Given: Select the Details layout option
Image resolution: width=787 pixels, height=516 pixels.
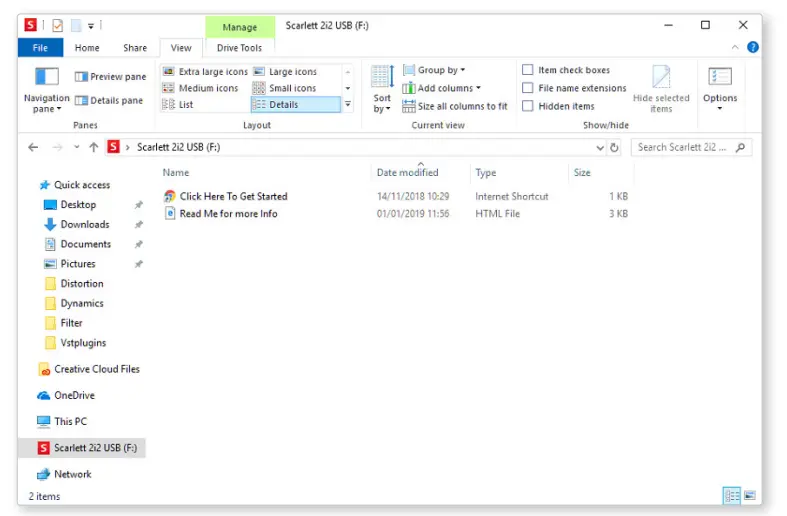Looking at the screenshot, I should pyautogui.click(x=295, y=104).
